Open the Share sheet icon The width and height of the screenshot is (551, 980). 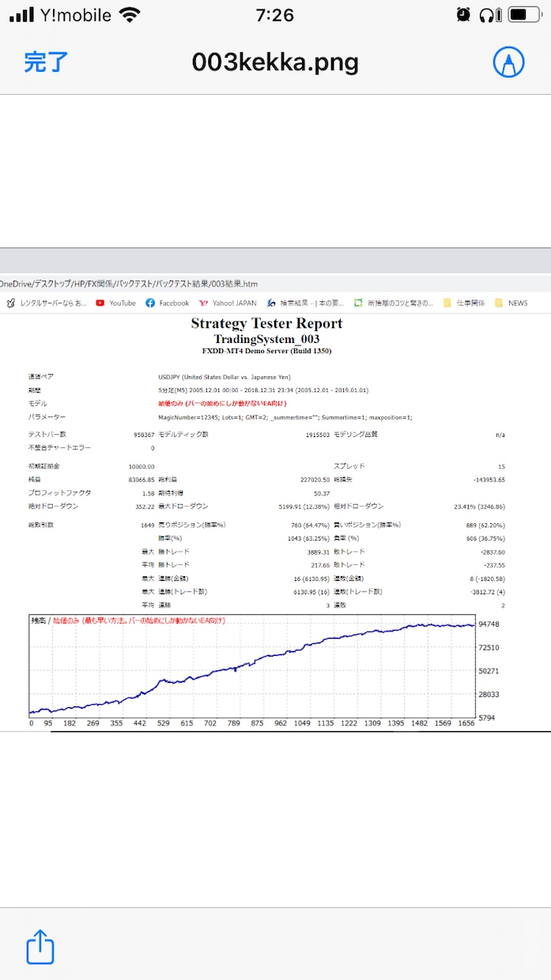(40, 946)
